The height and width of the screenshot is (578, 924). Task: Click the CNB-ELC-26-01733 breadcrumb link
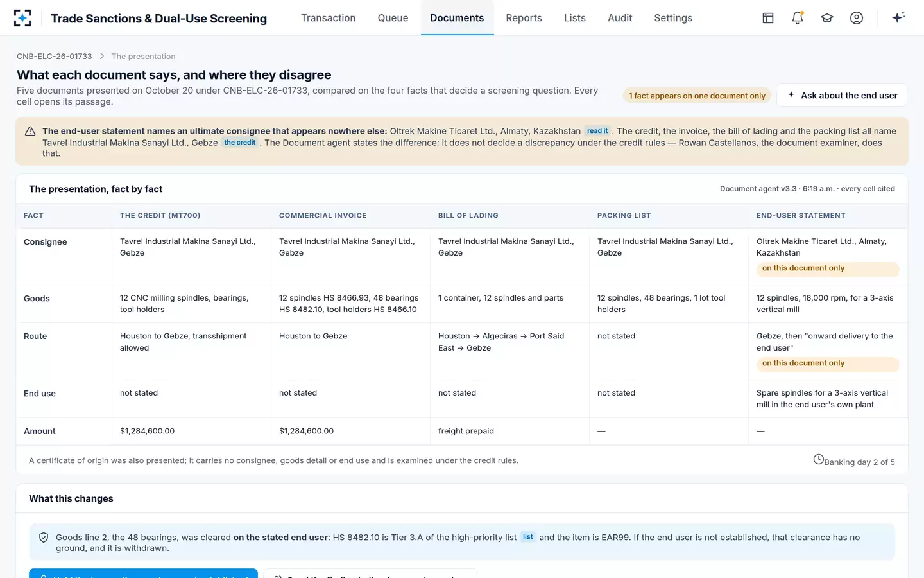(x=55, y=57)
